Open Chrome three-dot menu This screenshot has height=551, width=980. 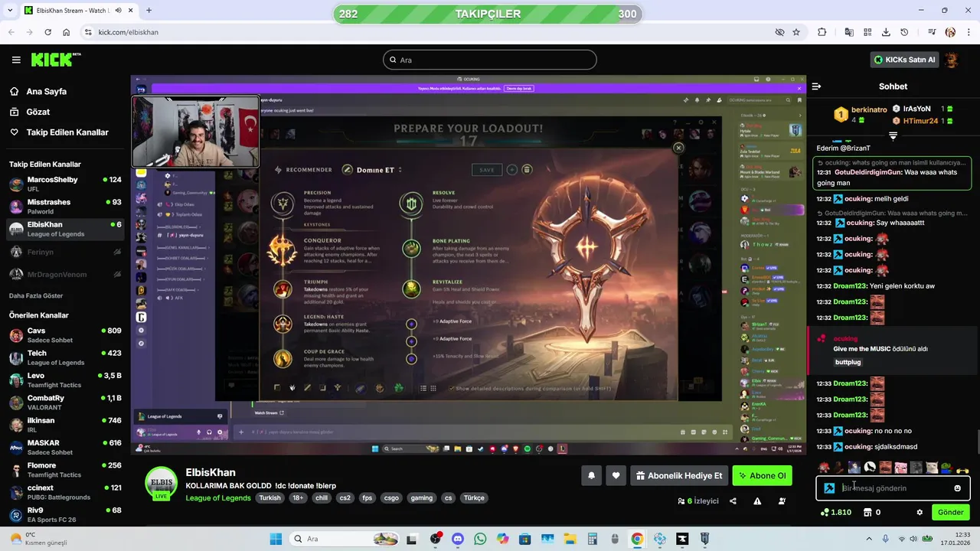969,32
